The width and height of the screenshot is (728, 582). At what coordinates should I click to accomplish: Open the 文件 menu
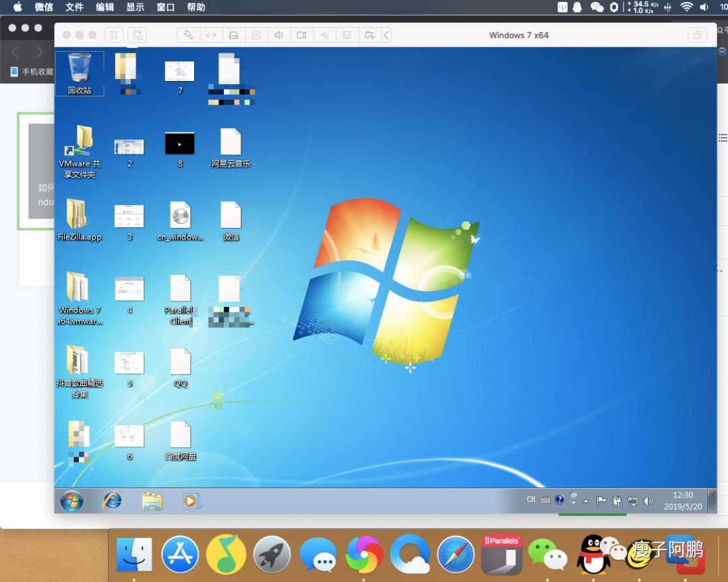click(74, 7)
